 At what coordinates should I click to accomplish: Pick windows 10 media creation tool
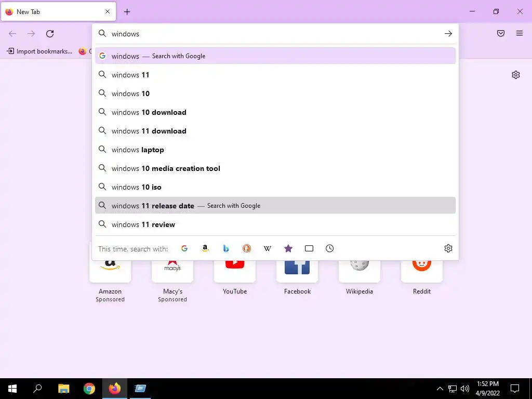click(x=275, y=168)
